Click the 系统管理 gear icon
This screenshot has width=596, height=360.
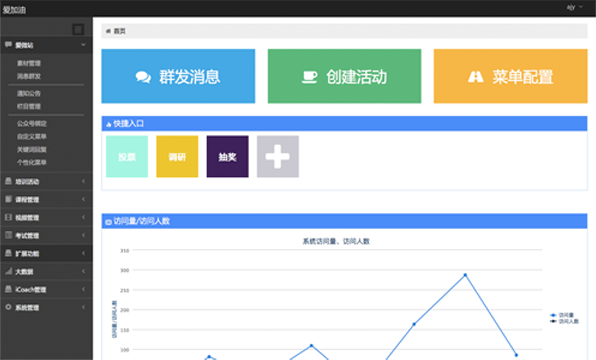pos(8,307)
